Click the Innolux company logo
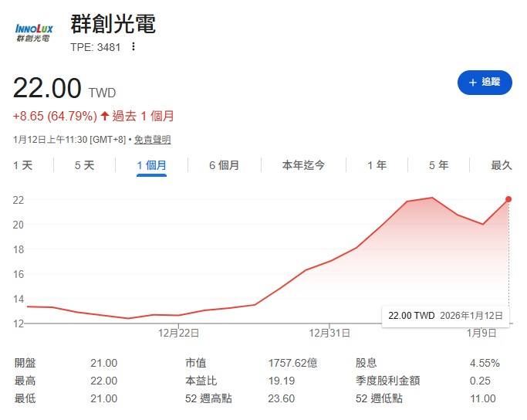The image size is (527, 420). click(33, 32)
